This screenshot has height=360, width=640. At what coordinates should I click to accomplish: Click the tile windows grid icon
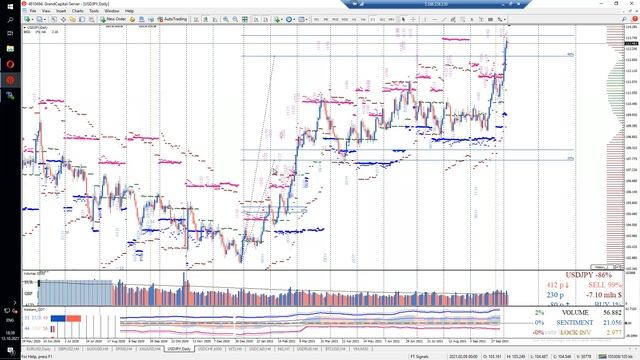coord(244,19)
